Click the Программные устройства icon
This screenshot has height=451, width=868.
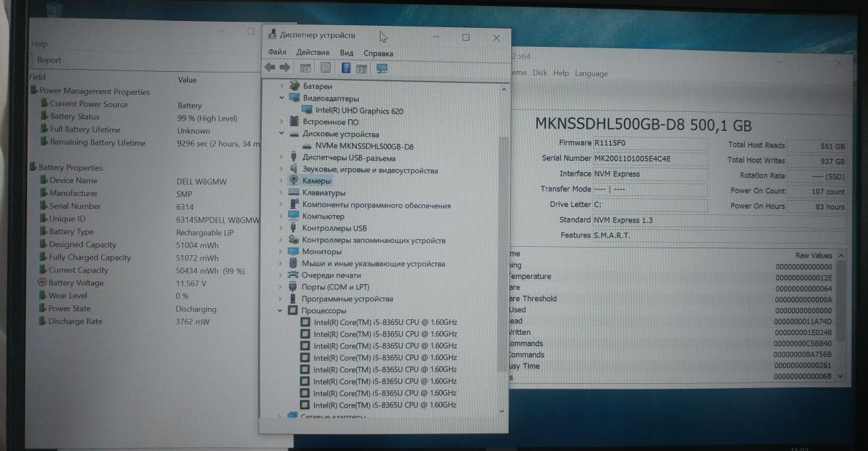(294, 298)
